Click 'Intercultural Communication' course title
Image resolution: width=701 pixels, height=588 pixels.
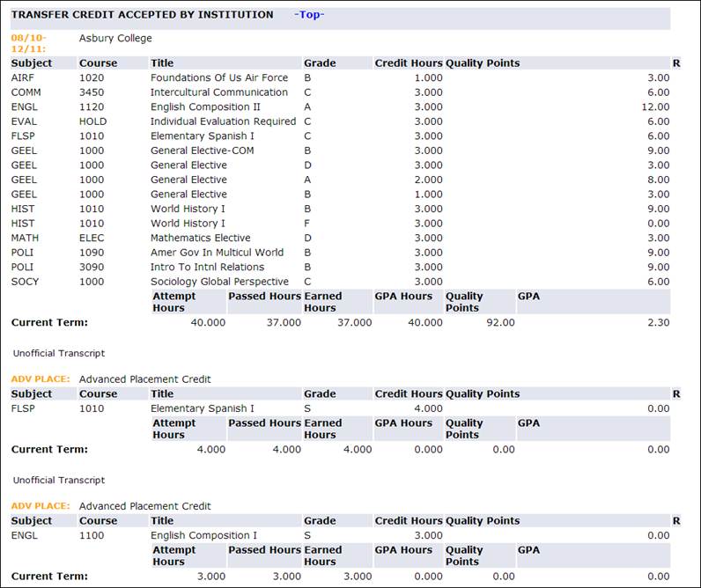coord(219,92)
